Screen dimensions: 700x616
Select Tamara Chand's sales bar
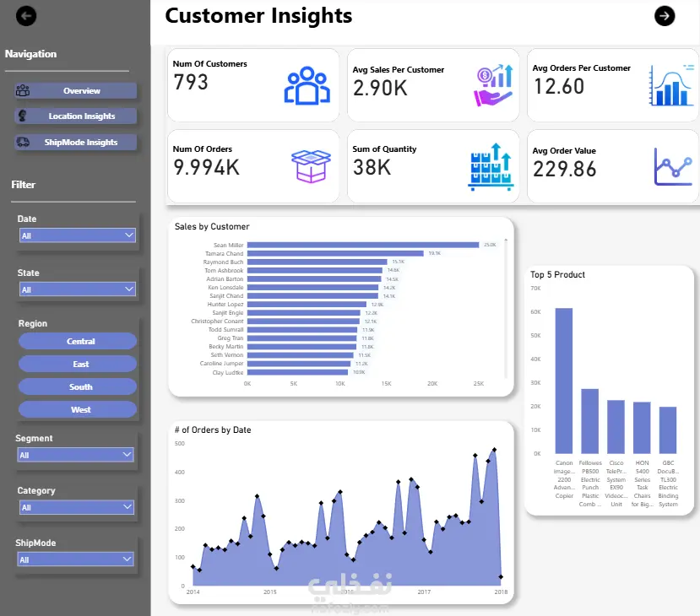335,253
